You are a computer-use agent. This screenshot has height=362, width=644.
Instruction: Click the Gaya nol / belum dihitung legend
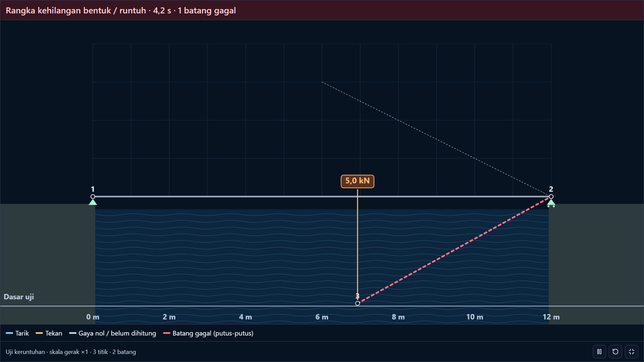pyautogui.click(x=113, y=333)
